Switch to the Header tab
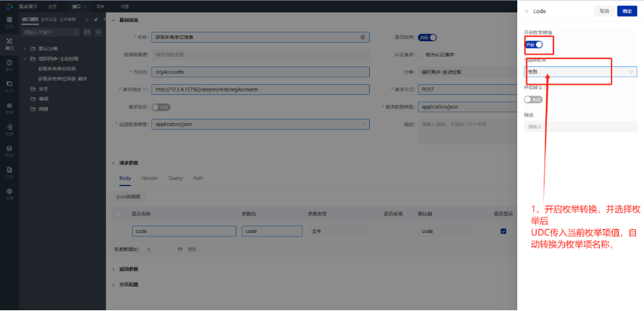 [x=150, y=178]
